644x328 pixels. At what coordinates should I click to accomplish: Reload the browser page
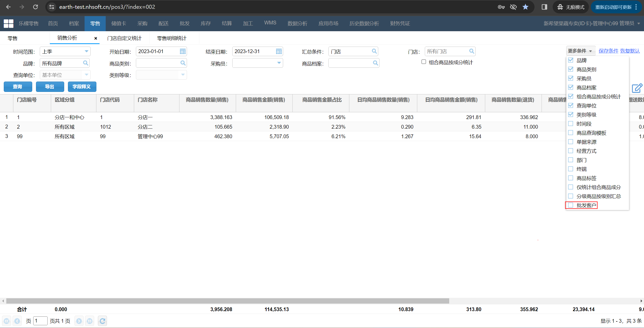point(35,7)
